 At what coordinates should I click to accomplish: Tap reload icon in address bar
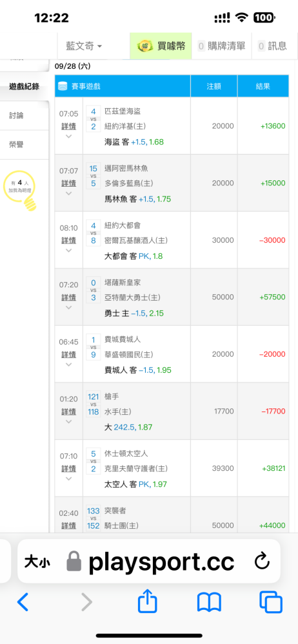tap(262, 562)
